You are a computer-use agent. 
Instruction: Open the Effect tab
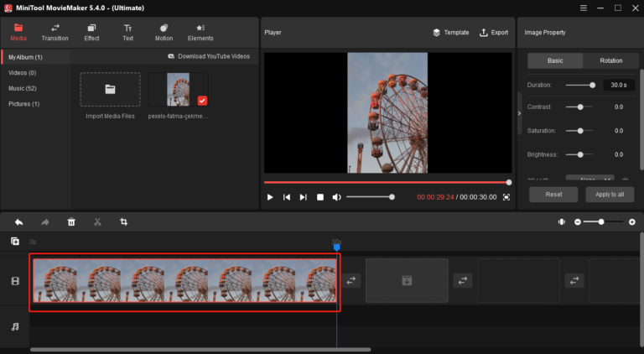[x=91, y=33]
